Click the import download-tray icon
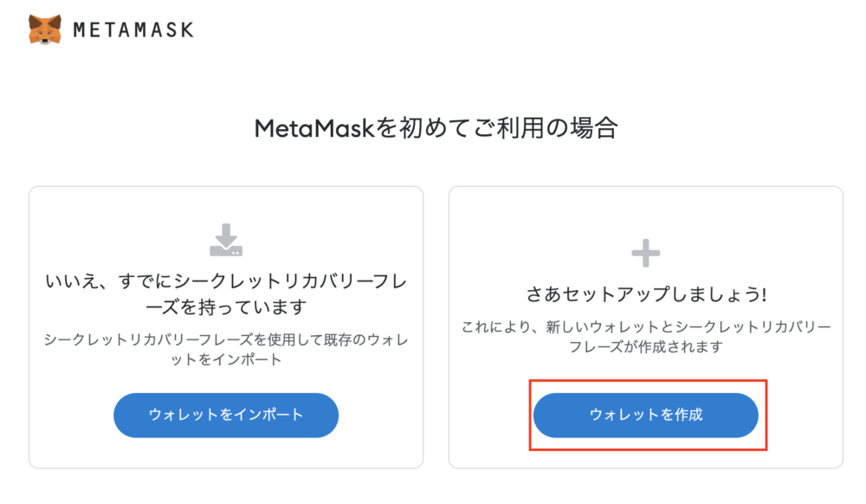The width and height of the screenshot is (866, 504). (226, 240)
